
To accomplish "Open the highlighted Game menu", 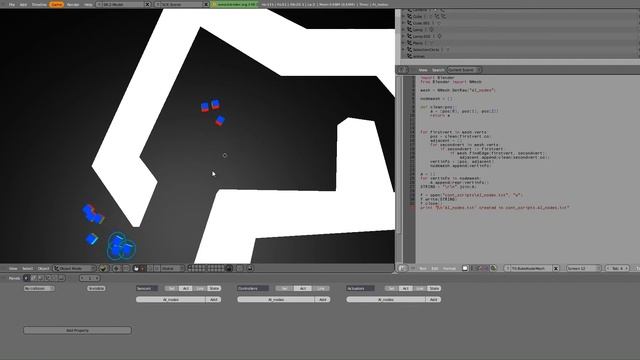I will coord(56,4).
